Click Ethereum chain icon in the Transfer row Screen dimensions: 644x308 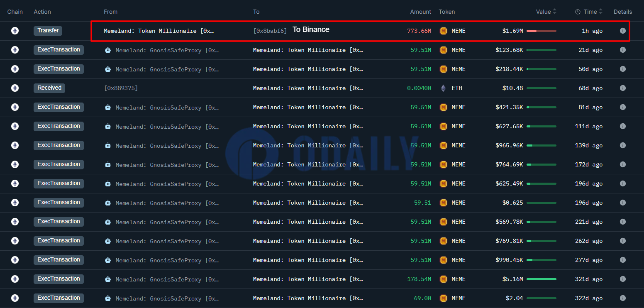click(15, 31)
